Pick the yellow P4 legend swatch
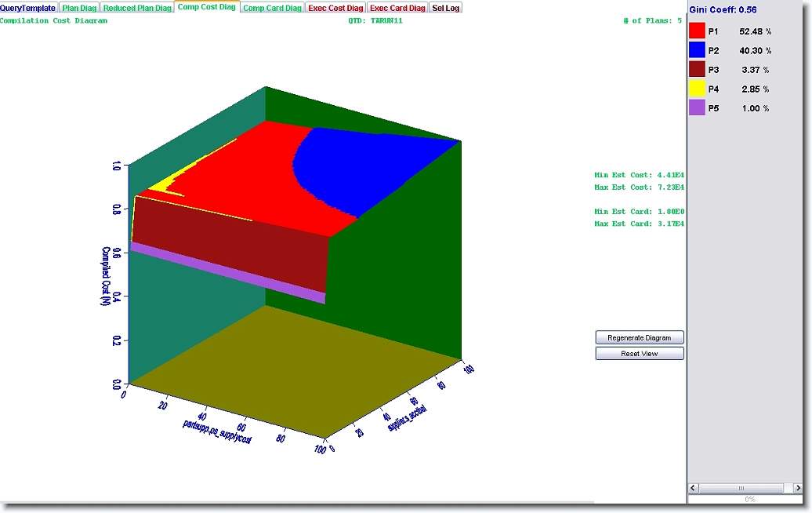Viewport: 812px width, 513px height. [x=697, y=89]
